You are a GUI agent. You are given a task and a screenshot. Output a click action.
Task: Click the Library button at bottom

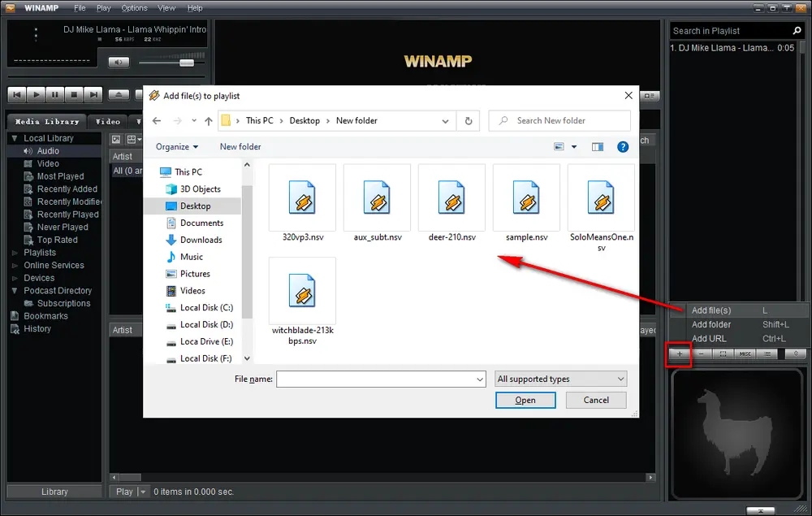click(x=54, y=492)
